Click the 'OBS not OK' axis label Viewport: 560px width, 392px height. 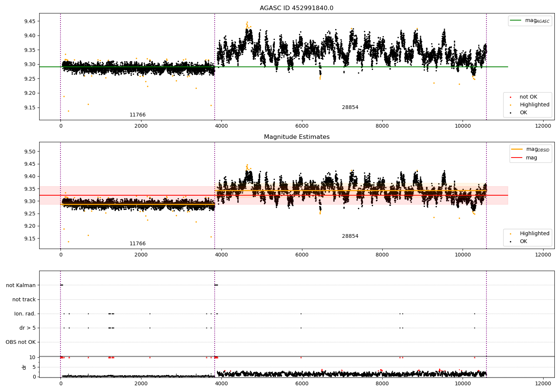tap(21, 342)
